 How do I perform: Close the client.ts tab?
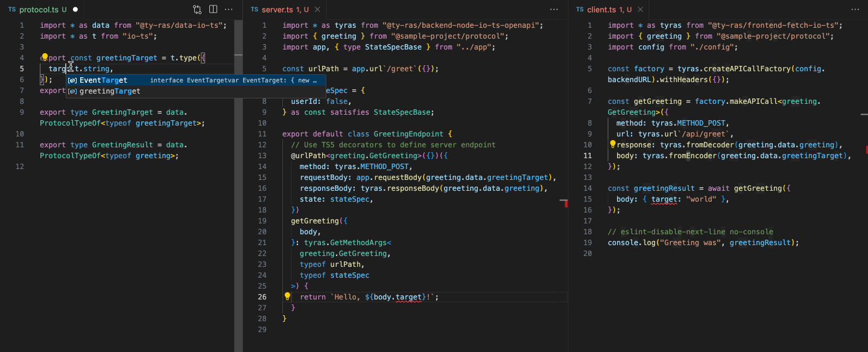click(641, 10)
